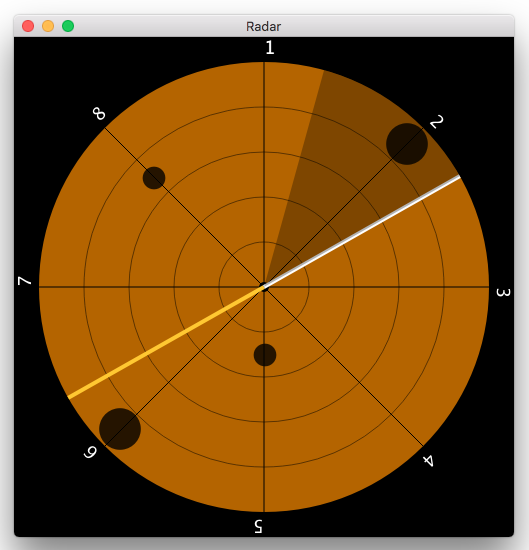Image resolution: width=529 pixels, height=550 pixels.
Task: Click the sector label 3 on the right
Action: click(503, 293)
